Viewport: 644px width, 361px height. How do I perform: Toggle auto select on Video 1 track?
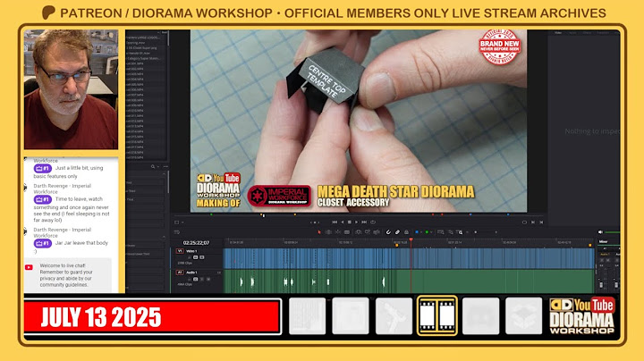(x=196, y=257)
